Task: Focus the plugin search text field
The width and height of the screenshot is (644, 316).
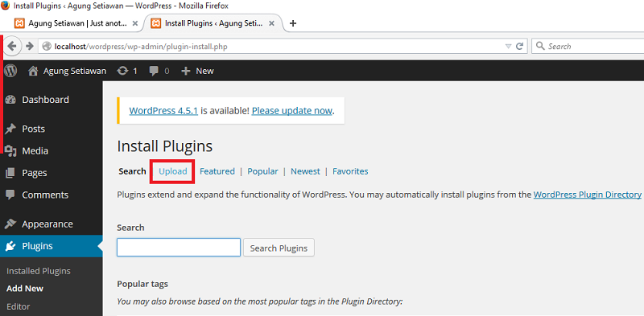Action: [x=179, y=248]
